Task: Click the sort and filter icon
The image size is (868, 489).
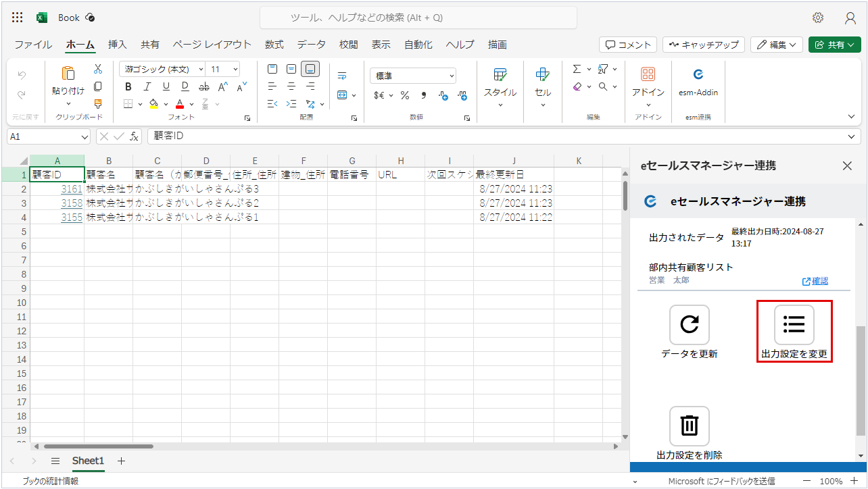Action: [x=603, y=69]
